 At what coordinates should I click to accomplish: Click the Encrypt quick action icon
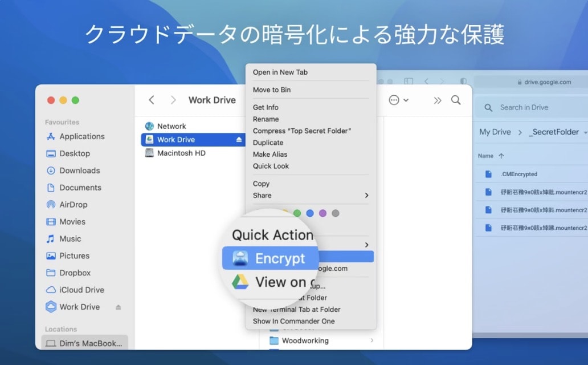click(x=240, y=258)
